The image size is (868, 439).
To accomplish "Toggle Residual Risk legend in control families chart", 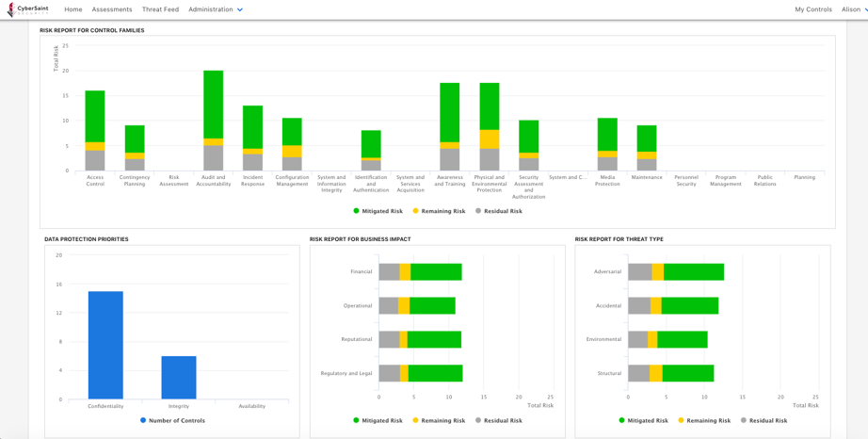I will [499, 211].
